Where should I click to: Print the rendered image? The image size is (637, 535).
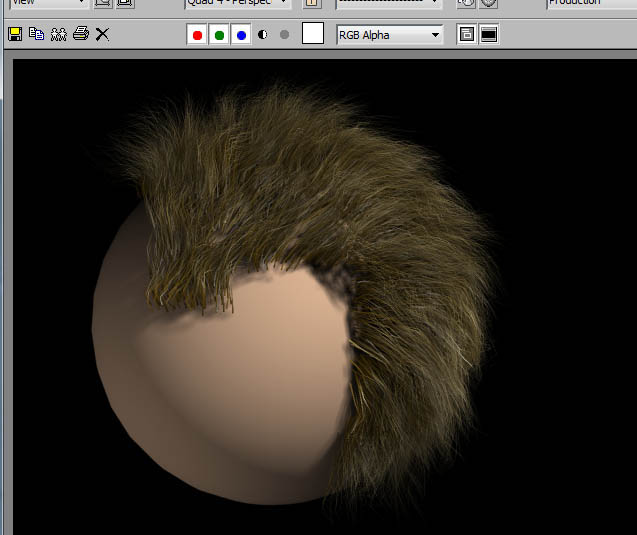pos(81,34)
